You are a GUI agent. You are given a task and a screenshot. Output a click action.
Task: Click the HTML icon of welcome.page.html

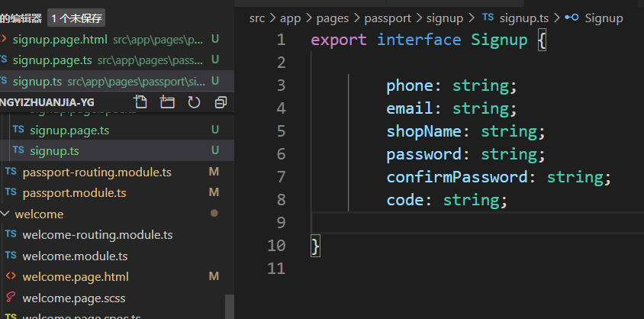pos(11,276)
